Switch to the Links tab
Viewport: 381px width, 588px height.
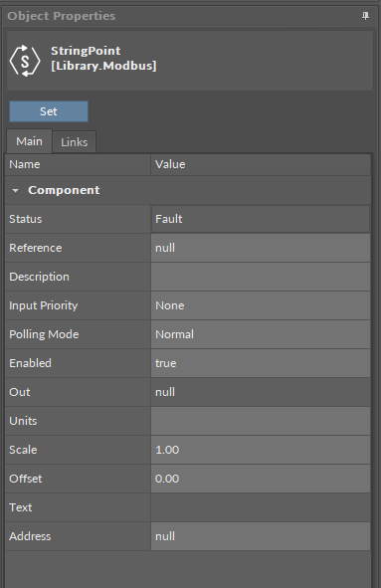pyautogui.click(x=75, y=142)
